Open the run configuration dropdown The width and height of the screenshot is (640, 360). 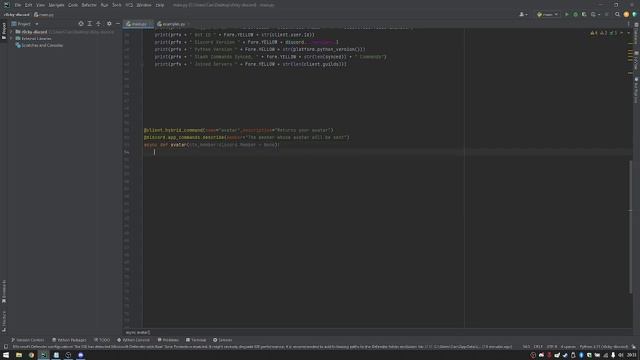[547, 14]
